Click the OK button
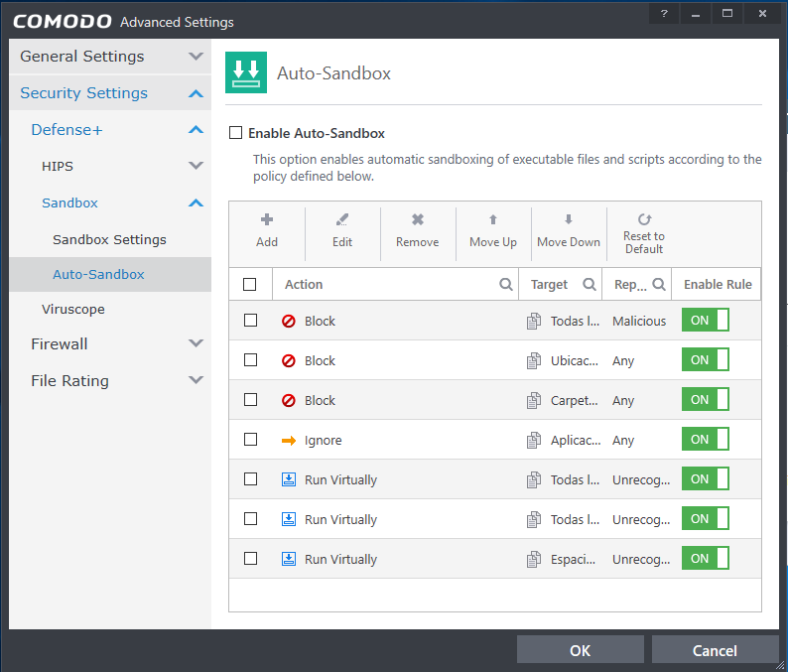Viewport: 788px width, 672px height. click(x=580, y=650)
